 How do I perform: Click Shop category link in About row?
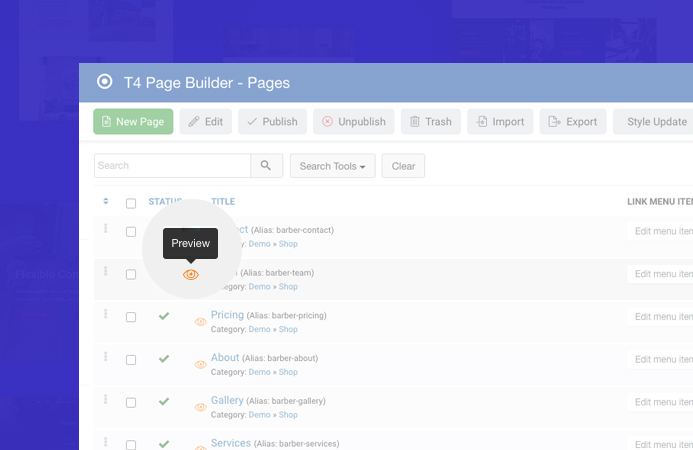coord(288,372)
